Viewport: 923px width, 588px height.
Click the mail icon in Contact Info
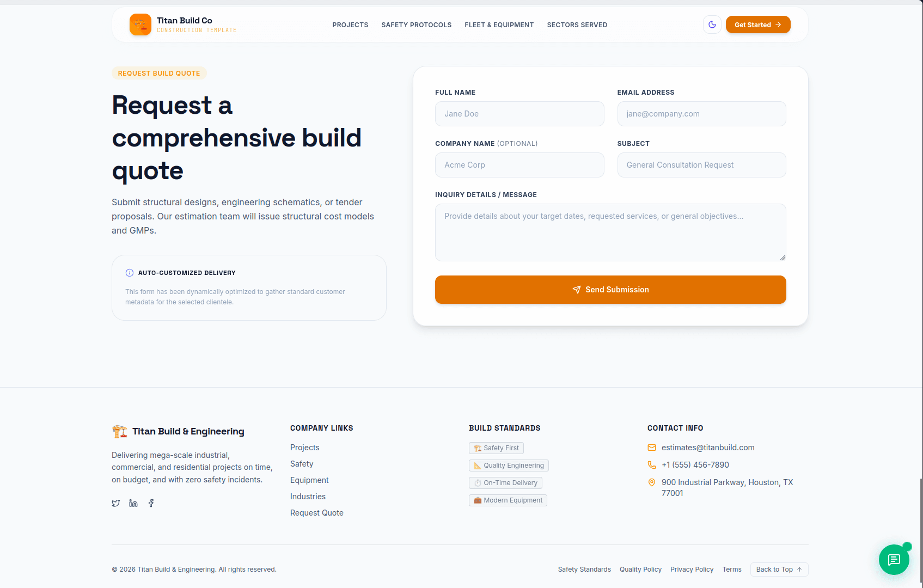tap(652, 448)
